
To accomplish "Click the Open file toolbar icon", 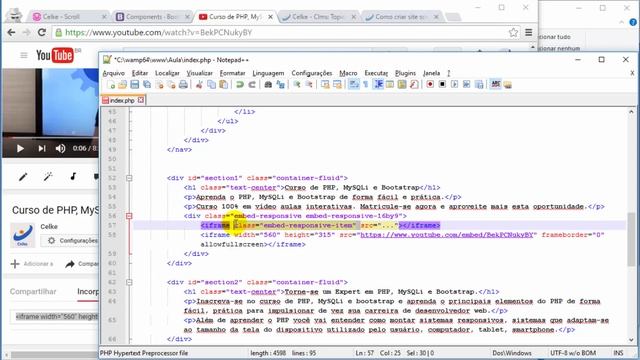I will pyautogui.click(x=122, y=84).
